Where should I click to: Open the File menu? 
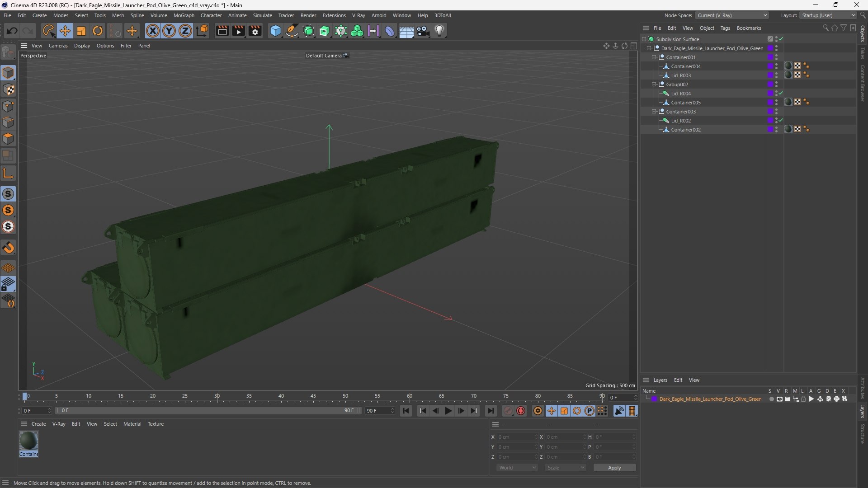tap(7, 15)
